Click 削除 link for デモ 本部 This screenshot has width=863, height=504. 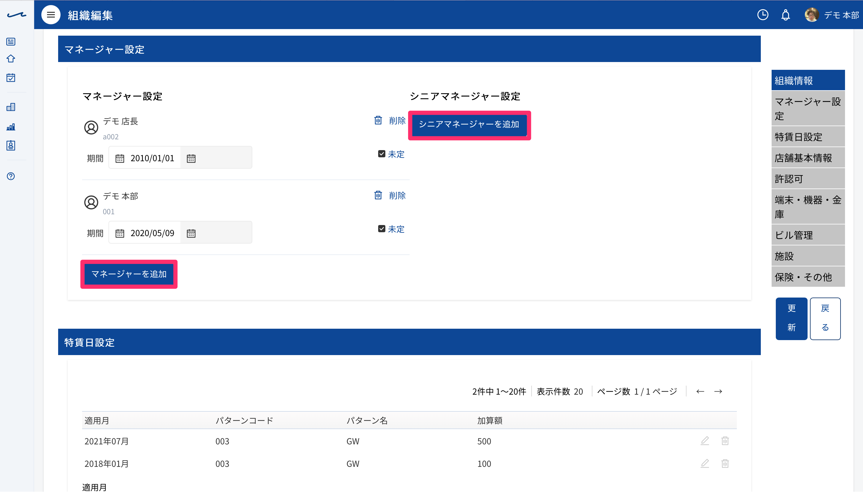coord(397,195)
